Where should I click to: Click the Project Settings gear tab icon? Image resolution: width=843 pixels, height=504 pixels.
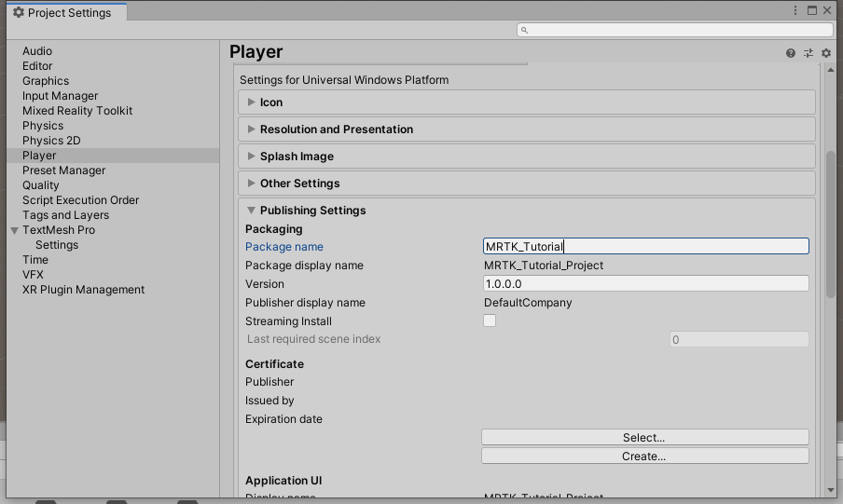[19, 12]
